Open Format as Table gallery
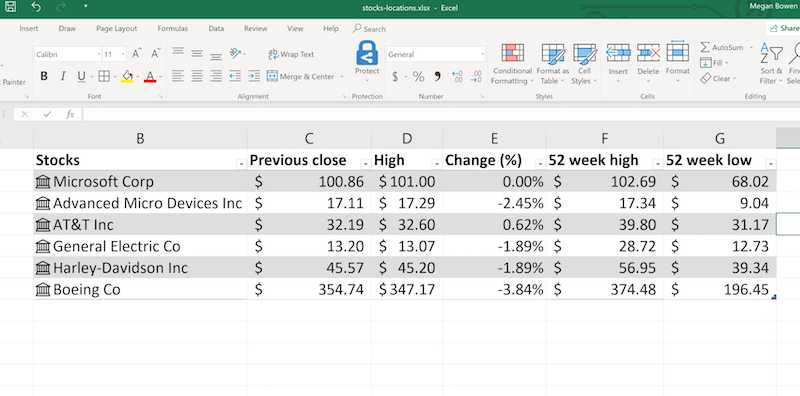800x396 pixels. pyautogui.click(x=553, y=64)
